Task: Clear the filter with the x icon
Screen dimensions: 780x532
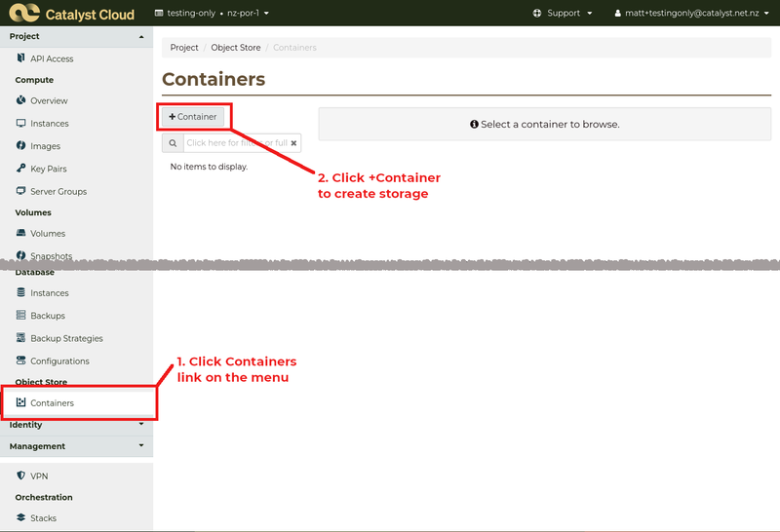Action: [294, 143]
